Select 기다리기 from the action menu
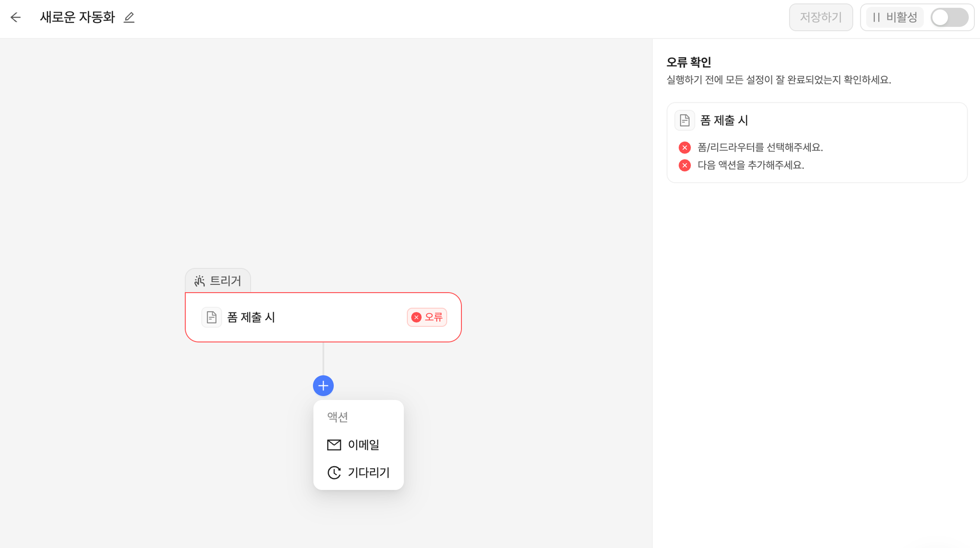 [368, 472]
